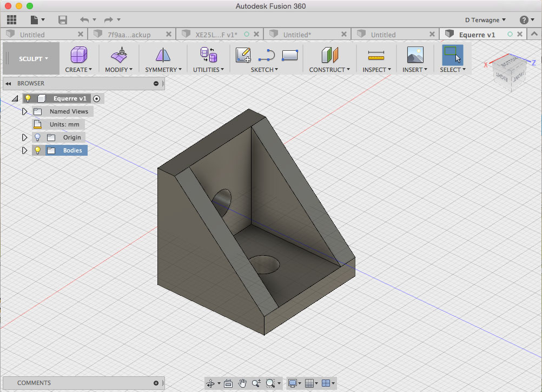Open the redo history dropdown arrow
Viewport: 542px width, 392px height.
coord(118,19)
